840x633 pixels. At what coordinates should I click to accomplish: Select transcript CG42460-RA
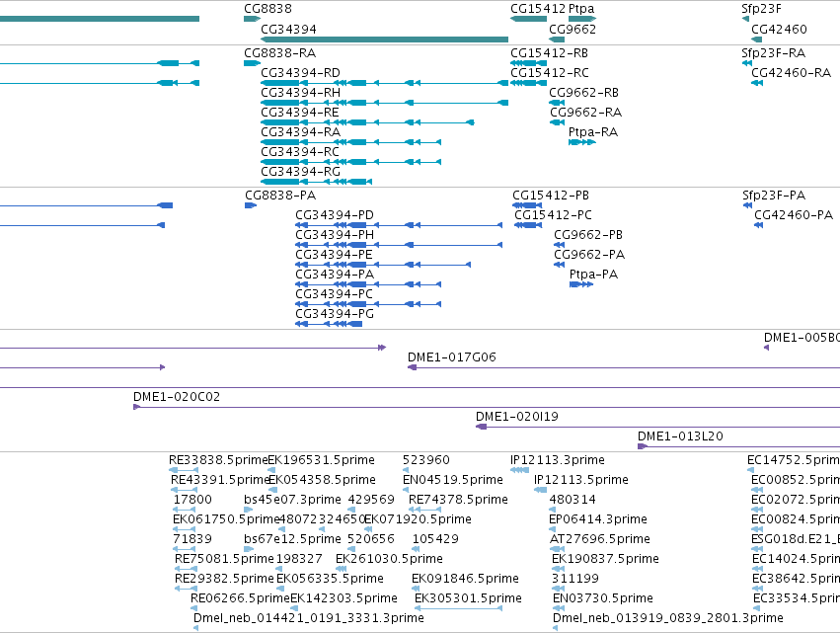(x=792, y=72)
